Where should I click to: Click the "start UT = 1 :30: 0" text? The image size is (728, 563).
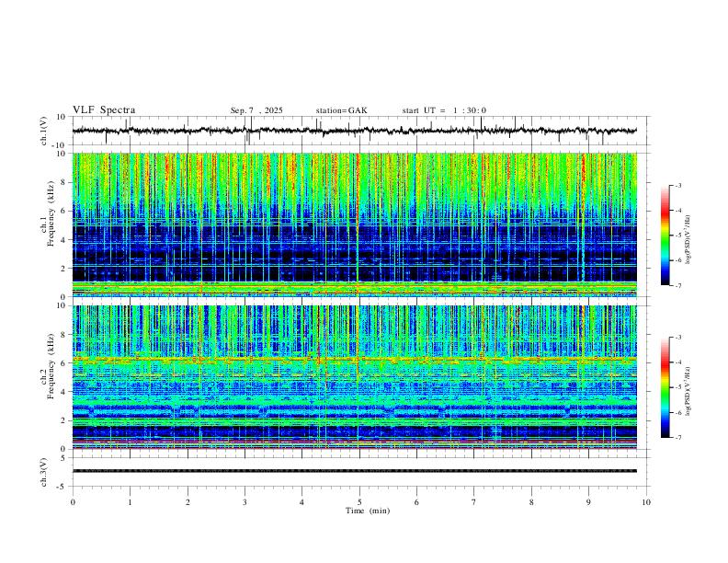tap(444, 110)
